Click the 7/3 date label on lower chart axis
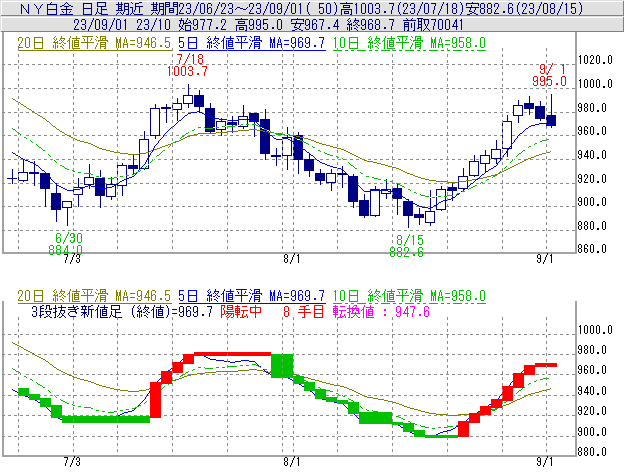 [x=72, y=462]
